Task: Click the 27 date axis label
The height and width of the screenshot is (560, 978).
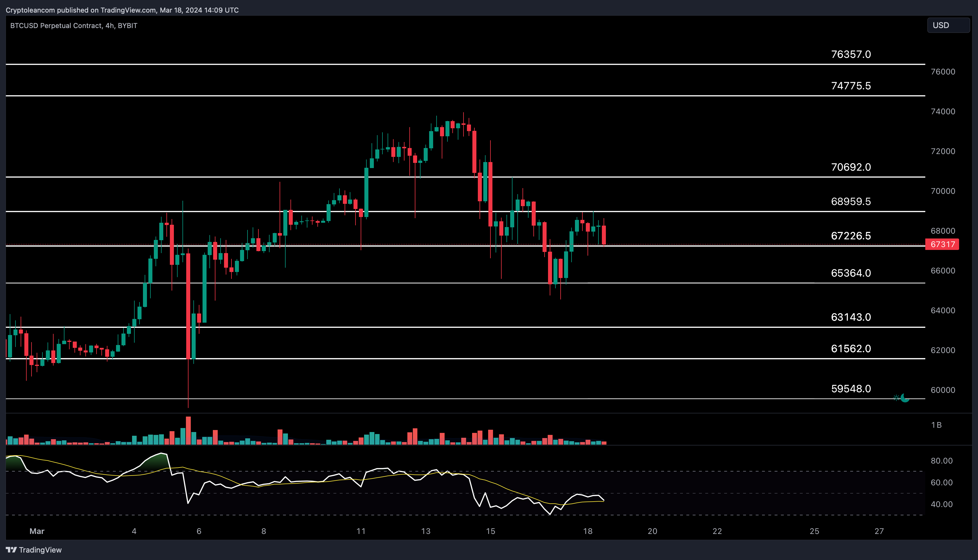Action: click(x=879, y=531)
